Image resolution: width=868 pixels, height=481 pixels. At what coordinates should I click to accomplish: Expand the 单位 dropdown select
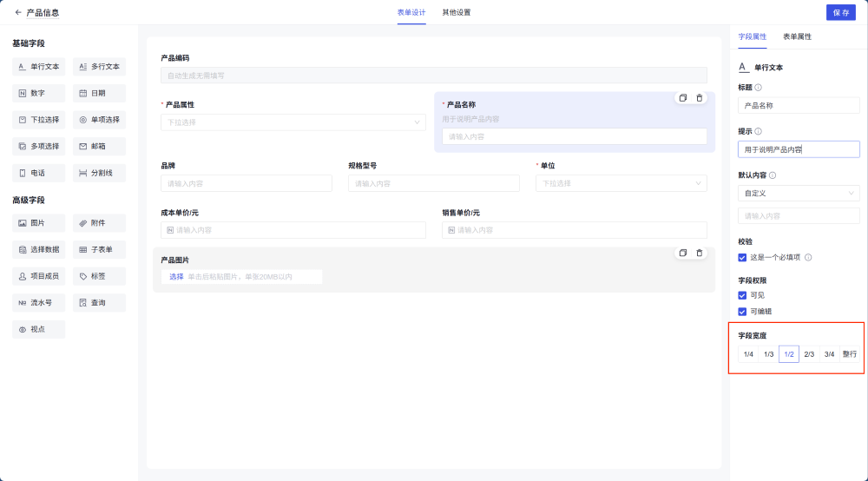(x=621, y=183)
